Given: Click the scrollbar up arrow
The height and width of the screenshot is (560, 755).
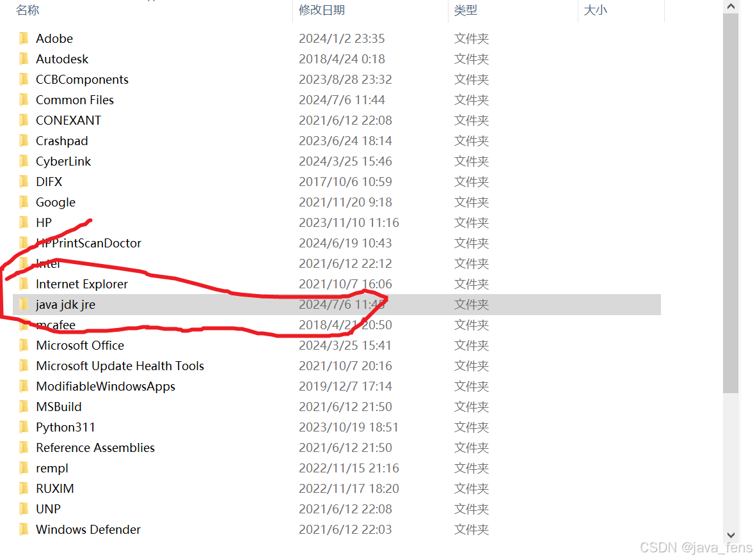Looking at the screenshot, I should tap(731, 6).
